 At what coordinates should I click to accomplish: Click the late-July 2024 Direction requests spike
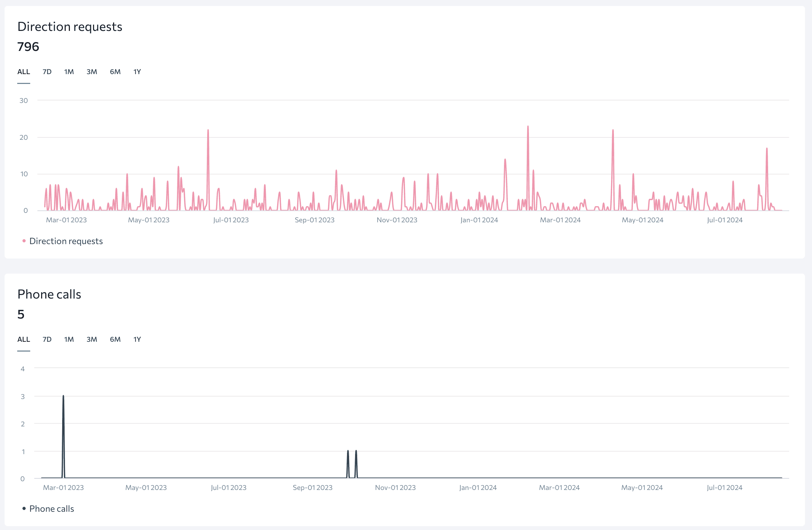coord(767,149)
